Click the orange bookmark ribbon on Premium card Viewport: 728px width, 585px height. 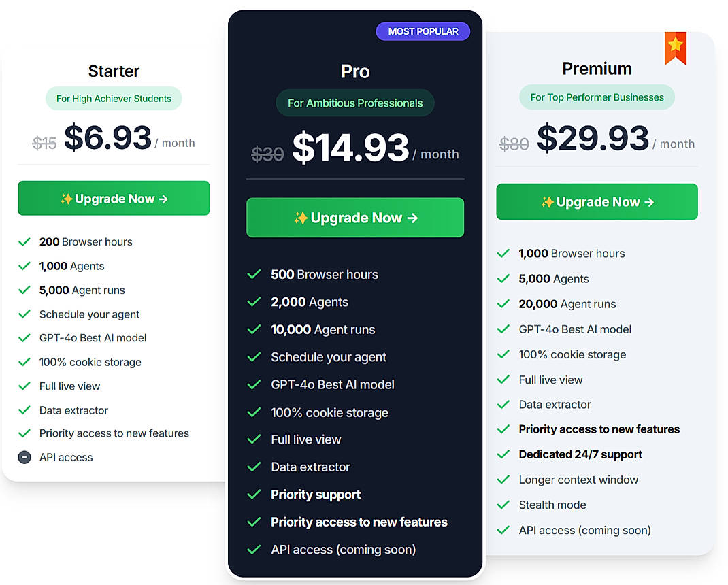pos(675,48)
